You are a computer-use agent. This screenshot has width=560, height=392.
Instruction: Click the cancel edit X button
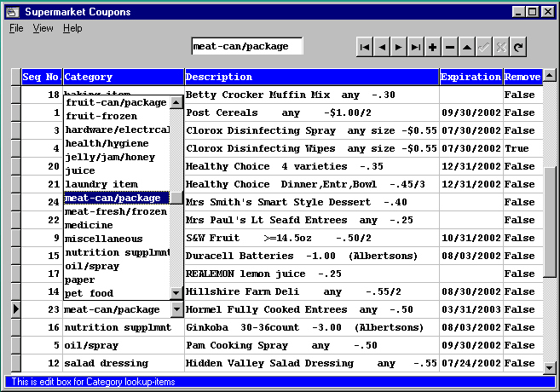(501, 47)
